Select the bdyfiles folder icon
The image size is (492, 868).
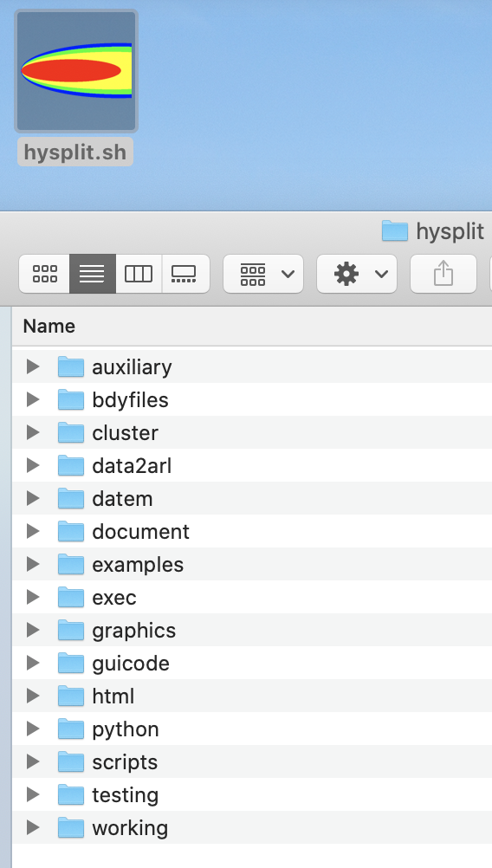pyautogui.click(x=71, y=399)
